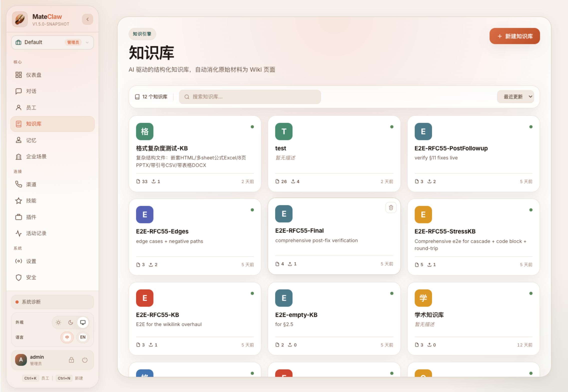Open E2E-RFC55-Edges title
The width and height of the screenshot is (568, 392).
click(x=162, y=231)
